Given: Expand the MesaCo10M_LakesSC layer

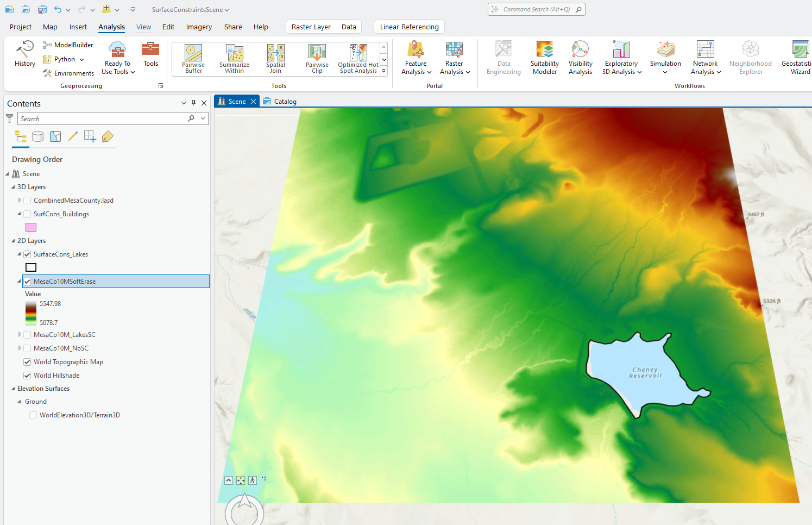Looking at the screenshot, I should click(x=20, y=335).
